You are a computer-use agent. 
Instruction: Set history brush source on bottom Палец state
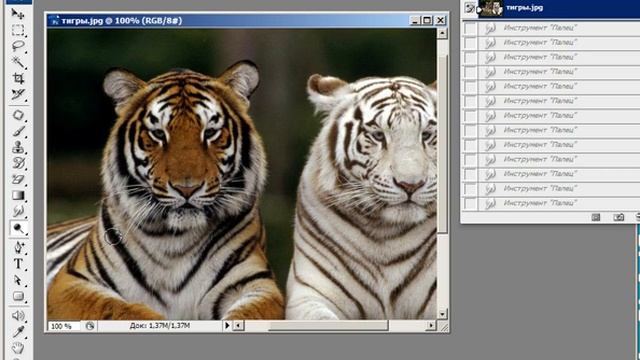pyautogui.click(x=471, y=203)
